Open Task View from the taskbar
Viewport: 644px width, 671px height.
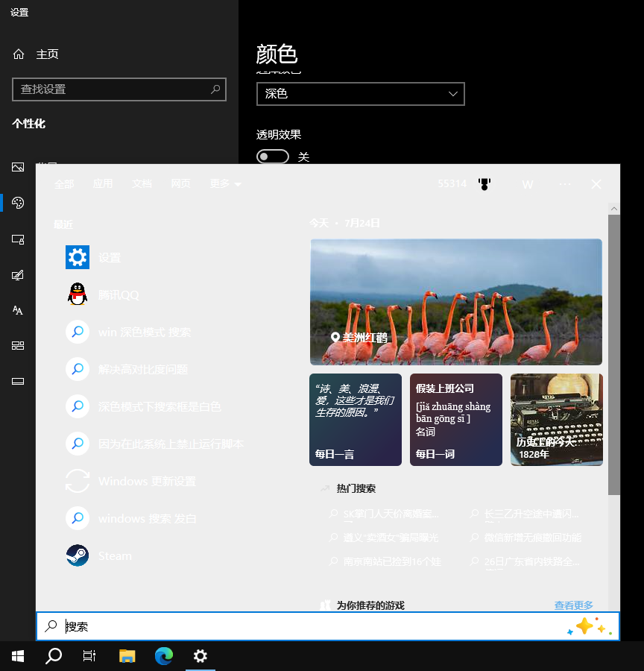pos(89,656)
